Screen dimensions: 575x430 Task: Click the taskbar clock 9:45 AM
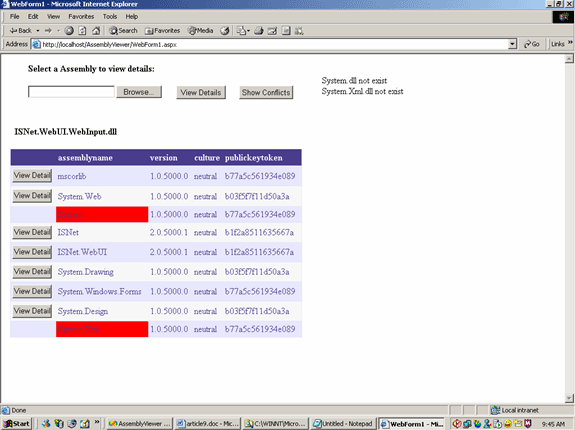coord(553,424)
